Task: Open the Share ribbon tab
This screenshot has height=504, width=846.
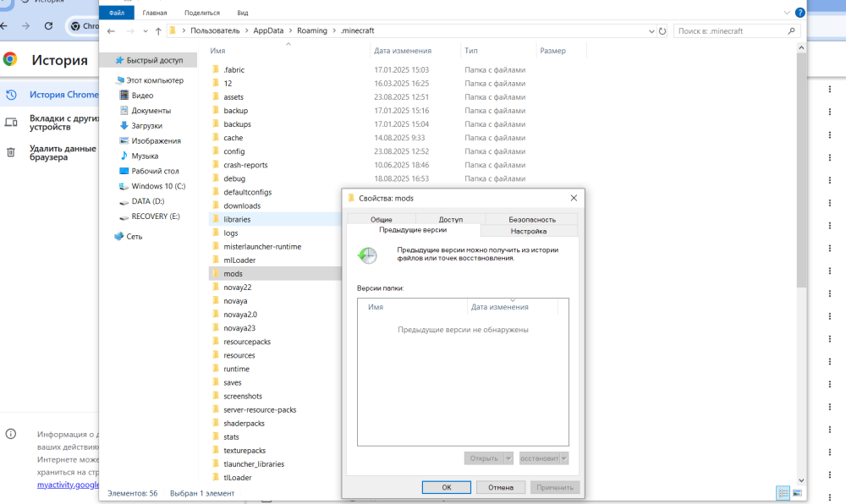Action: tap(202, 13)
